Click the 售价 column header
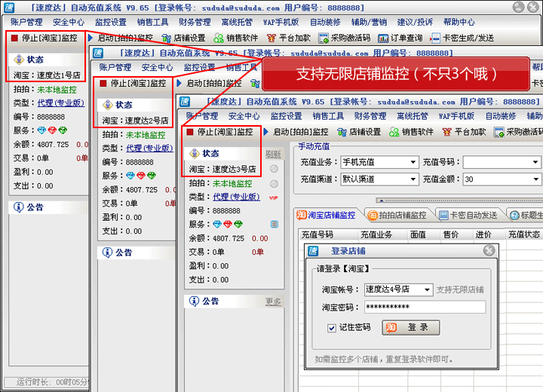This screenshot has height=392, width=543. click(x=456, y=234)
